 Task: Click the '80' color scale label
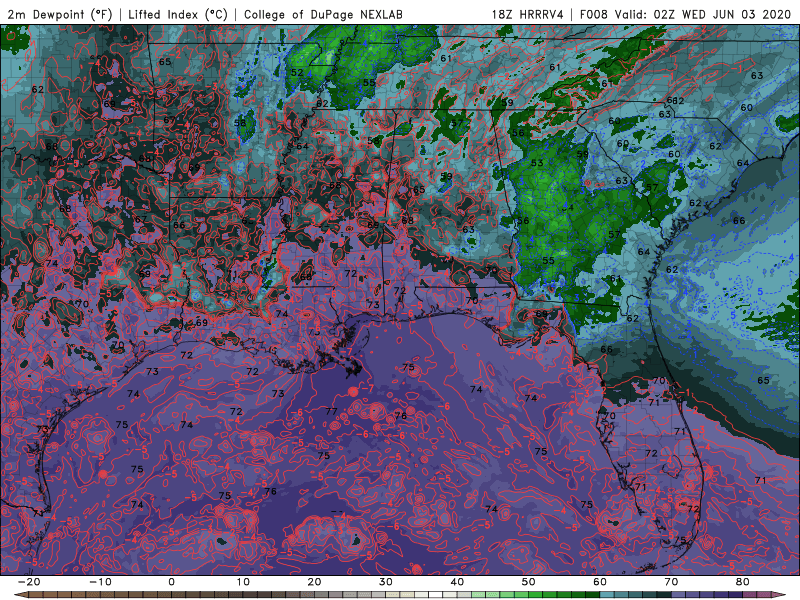(743, 582)
